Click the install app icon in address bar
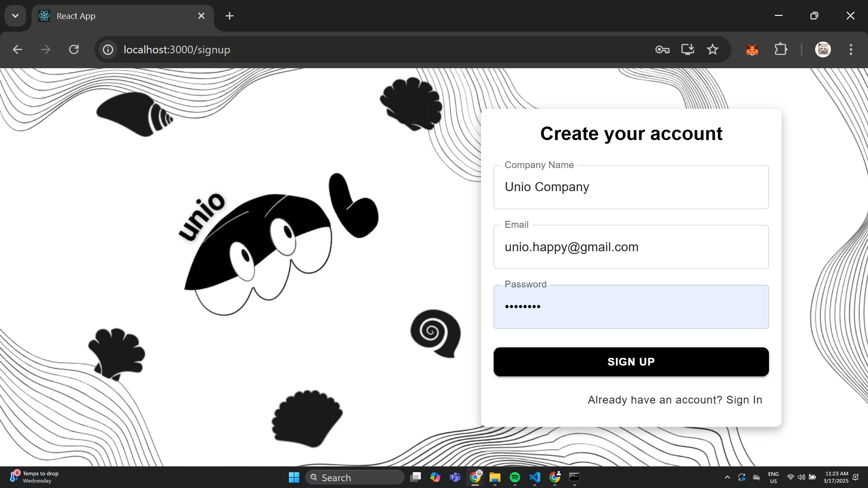Viewport: 868px width, 488px height. pos(688,49)
